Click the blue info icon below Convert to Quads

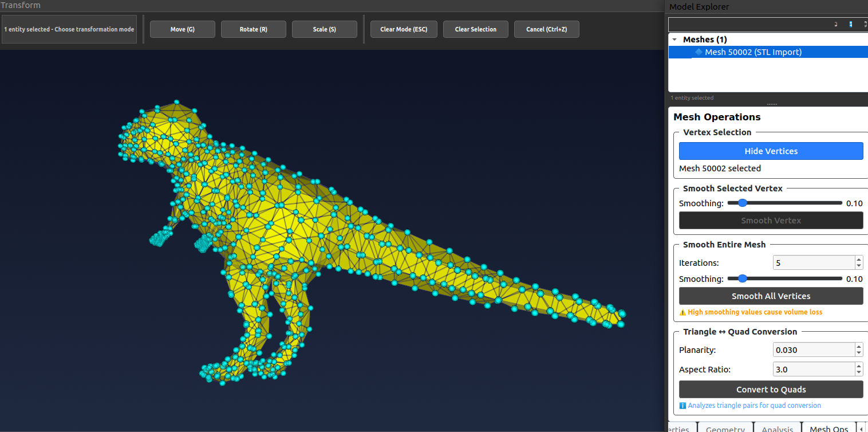coord(682,405)
